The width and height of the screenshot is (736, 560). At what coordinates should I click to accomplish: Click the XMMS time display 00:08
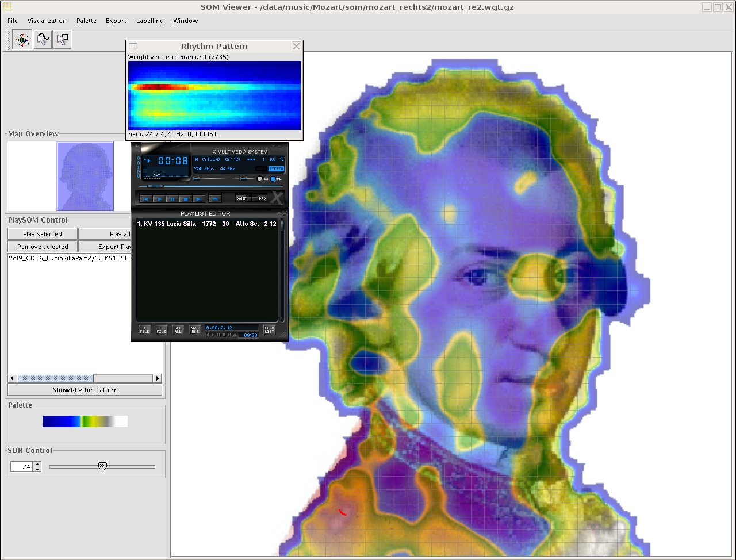(x=173, y=161)
